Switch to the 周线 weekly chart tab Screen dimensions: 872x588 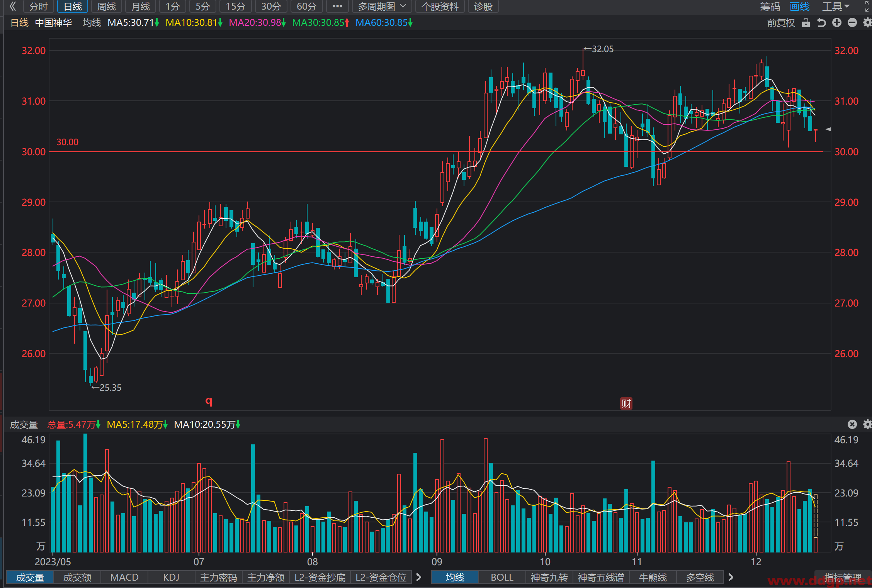click(x=106, y=7)
